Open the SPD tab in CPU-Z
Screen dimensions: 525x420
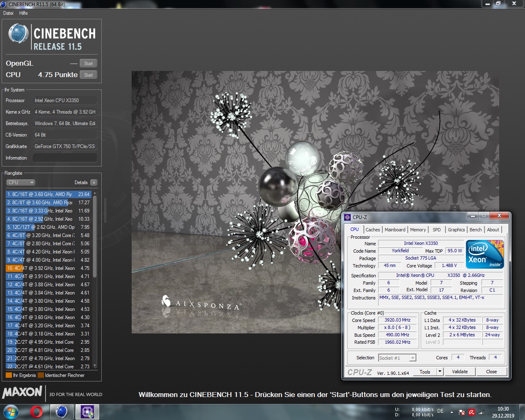(x=437, y=230)
